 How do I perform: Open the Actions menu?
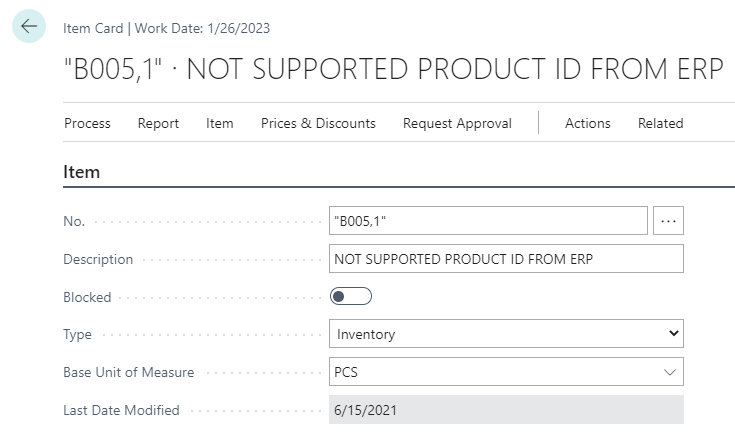coord(588,123)
